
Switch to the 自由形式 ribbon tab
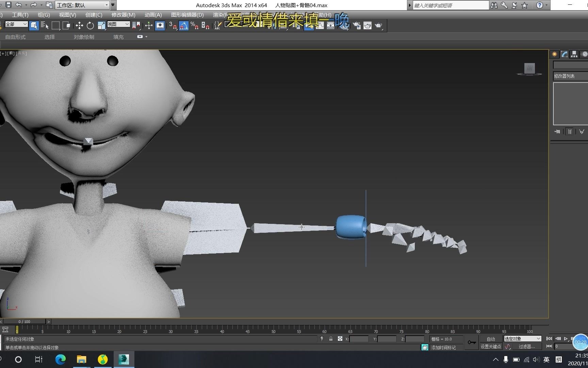coord(15,37)
